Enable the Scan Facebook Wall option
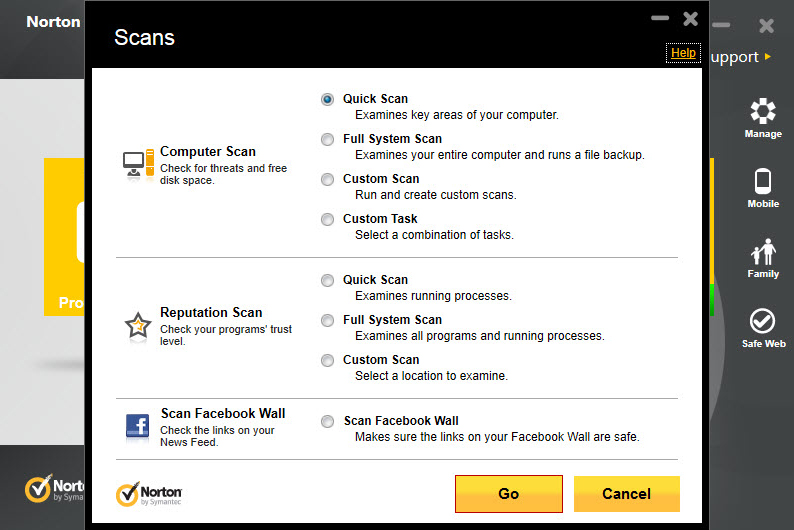794x530 pixels. [328, 421]
